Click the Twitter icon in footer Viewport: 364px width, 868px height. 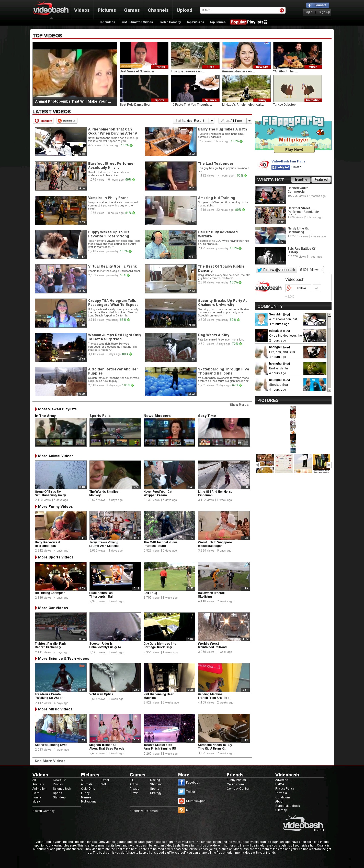(x=181, y=792)
